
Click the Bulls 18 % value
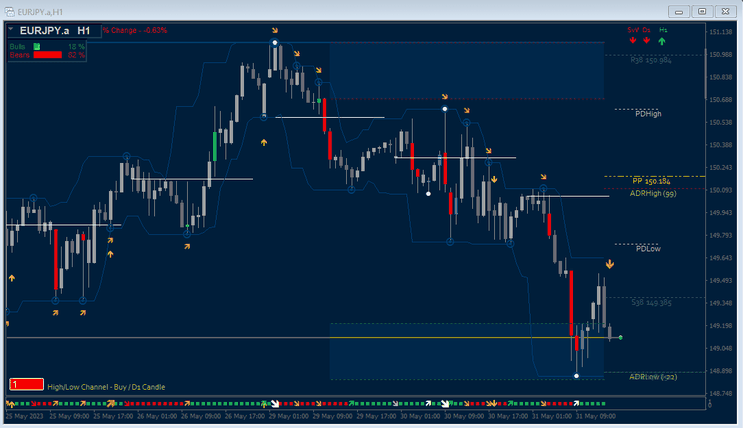pos(76,46)
